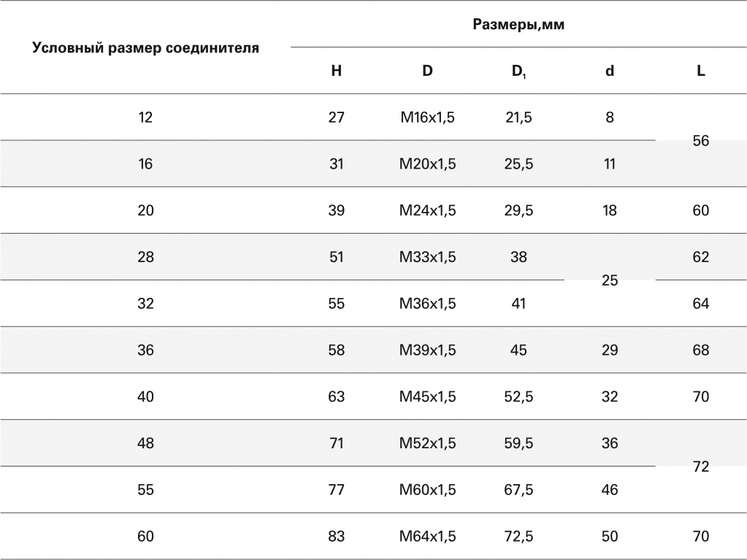Click H value 83 in last row
This screenshot has width=747, height=560.
(337, 537)
